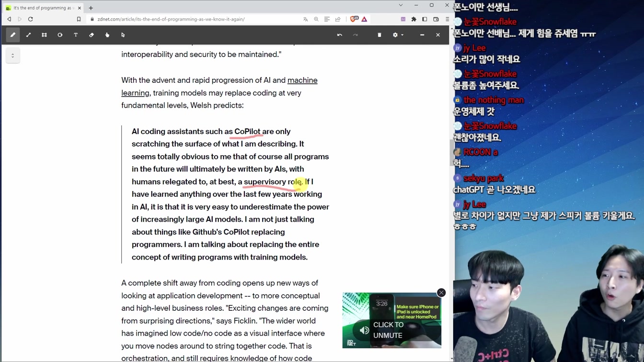Share this page
644x362 pixels.
tap(338, 19)
